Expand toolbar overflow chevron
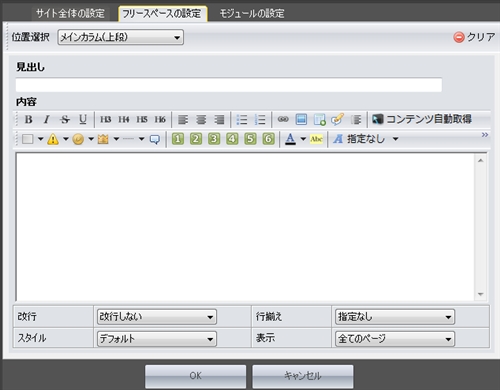Screen dimensions: 500x390 click(x=485, y=135)
